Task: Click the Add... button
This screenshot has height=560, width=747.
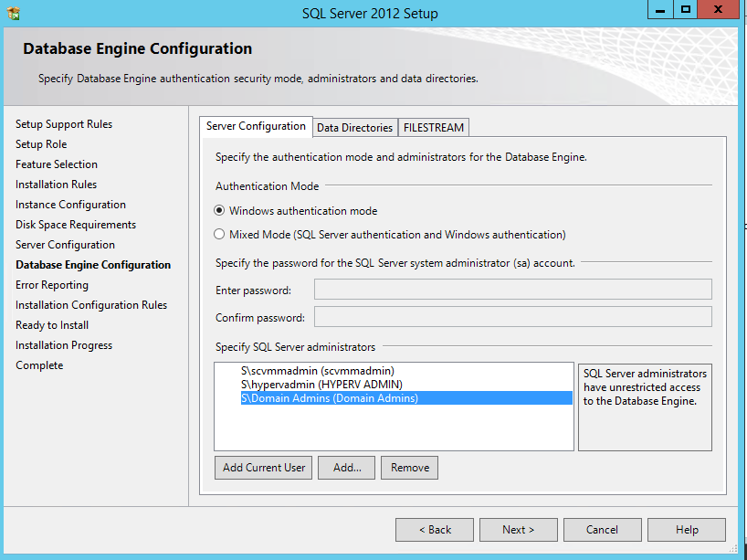Action: pos(347,468)
